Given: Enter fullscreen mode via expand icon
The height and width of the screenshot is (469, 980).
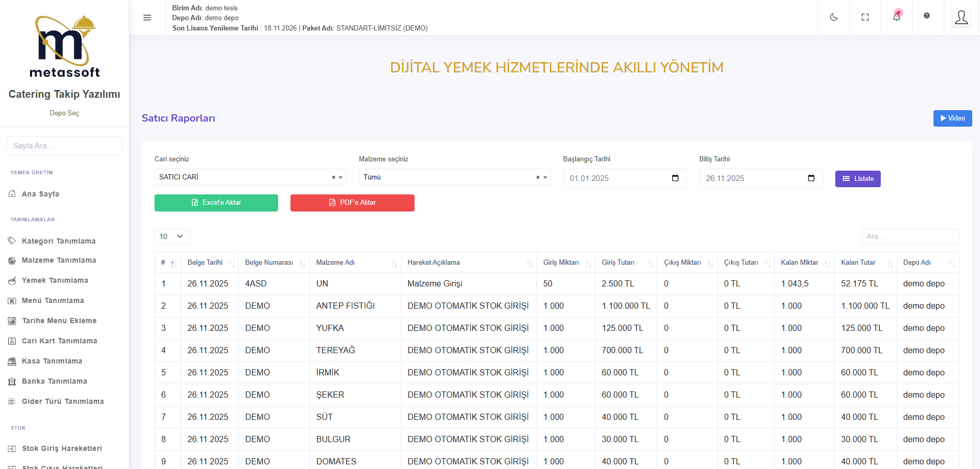Looking at the screenshot, I should [865, 17].
